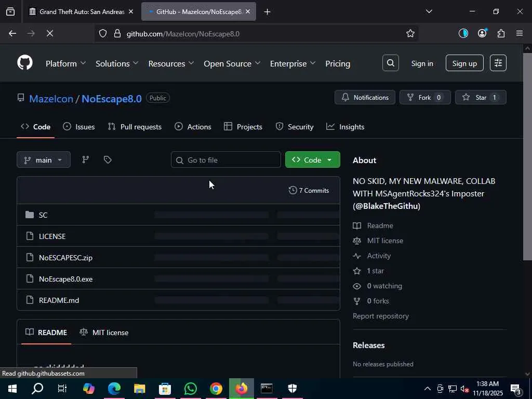Open Windows Security shield on taskbar

pos(292,389)
